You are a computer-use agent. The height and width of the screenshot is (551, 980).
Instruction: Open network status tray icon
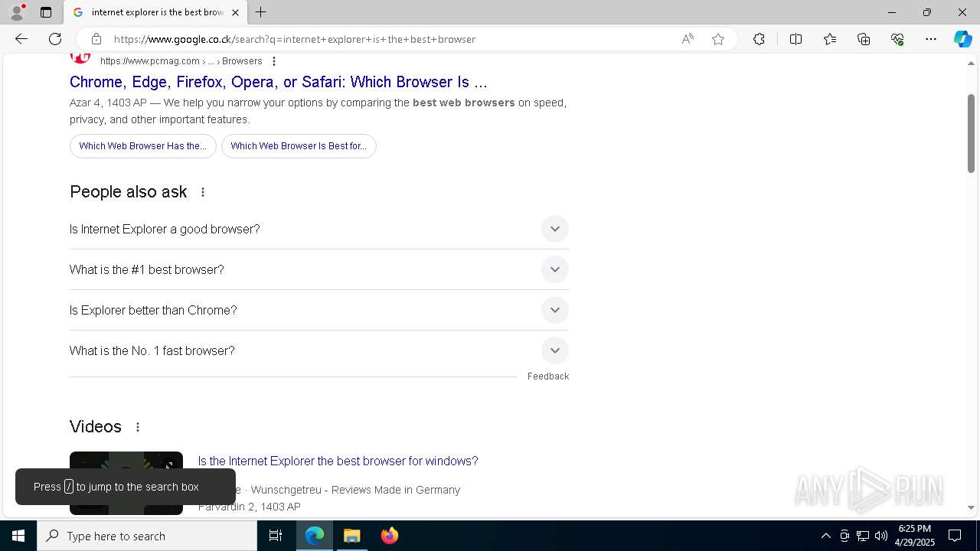[863, 536]
